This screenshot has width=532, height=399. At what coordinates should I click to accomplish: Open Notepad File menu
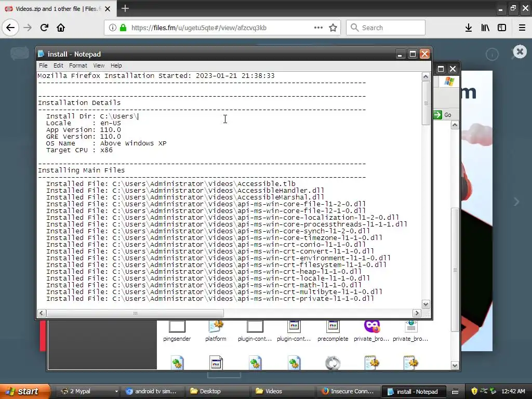43,65
